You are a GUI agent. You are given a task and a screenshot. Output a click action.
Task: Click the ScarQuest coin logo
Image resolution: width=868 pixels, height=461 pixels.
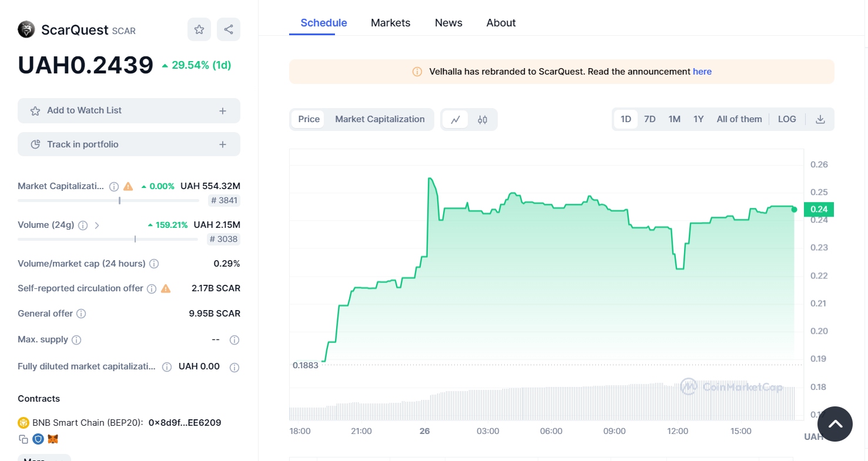point(26,29)
